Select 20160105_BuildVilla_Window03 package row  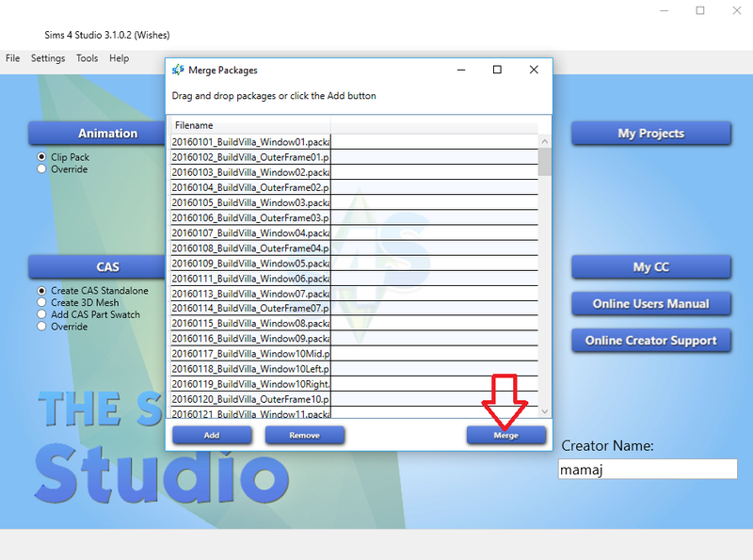pyautogui.click(x=354, y=202)
